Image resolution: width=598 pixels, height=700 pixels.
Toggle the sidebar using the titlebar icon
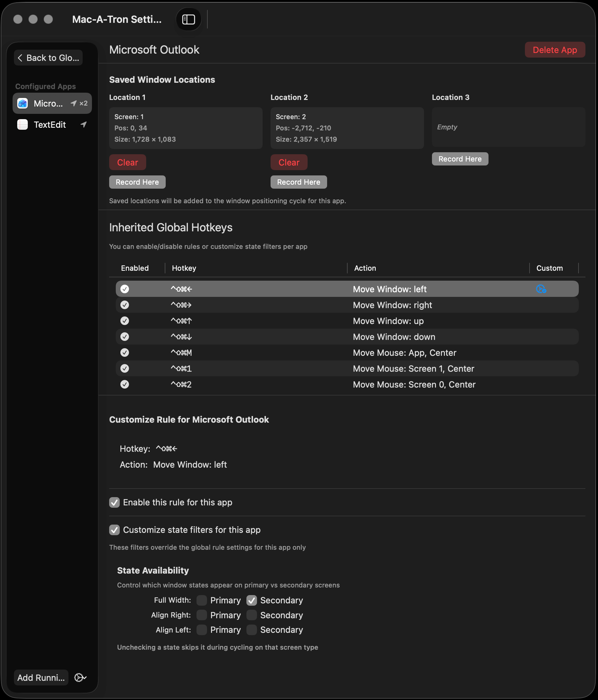point(188,19)
